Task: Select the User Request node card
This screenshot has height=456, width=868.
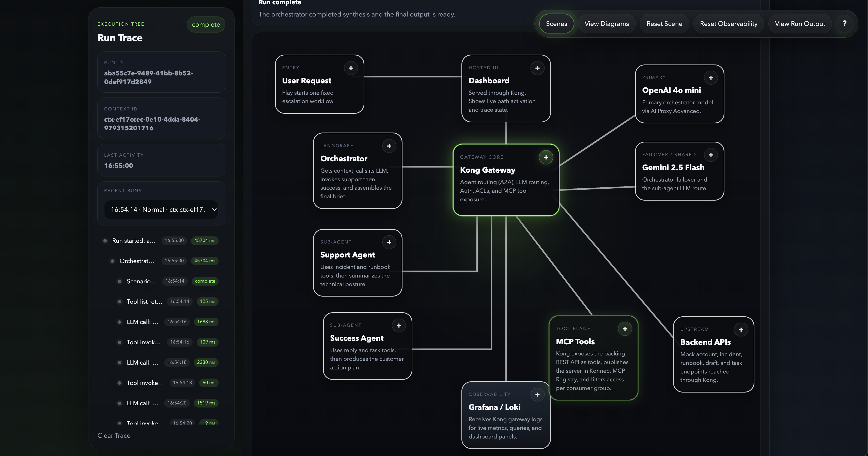Action: (319, 84)
